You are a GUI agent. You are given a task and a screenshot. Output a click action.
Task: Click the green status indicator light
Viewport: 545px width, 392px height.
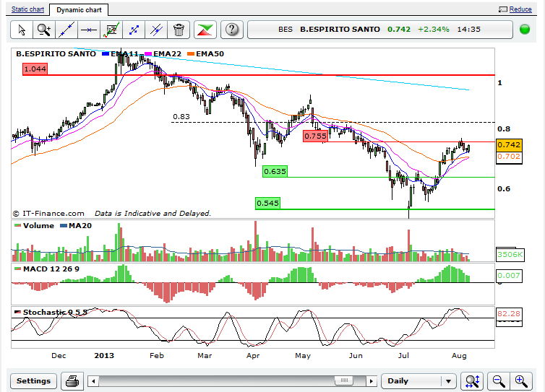525,30
